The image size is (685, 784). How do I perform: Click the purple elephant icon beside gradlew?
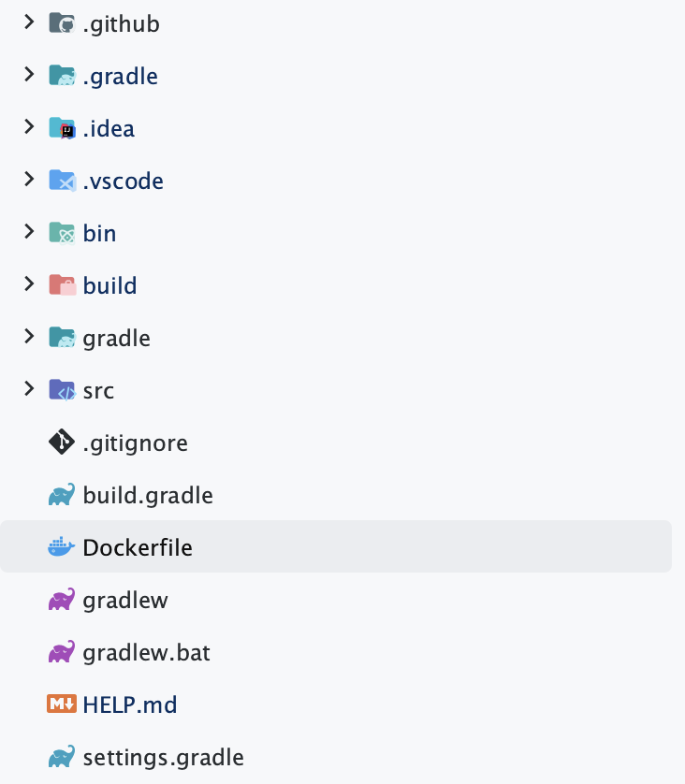[60, 599]
